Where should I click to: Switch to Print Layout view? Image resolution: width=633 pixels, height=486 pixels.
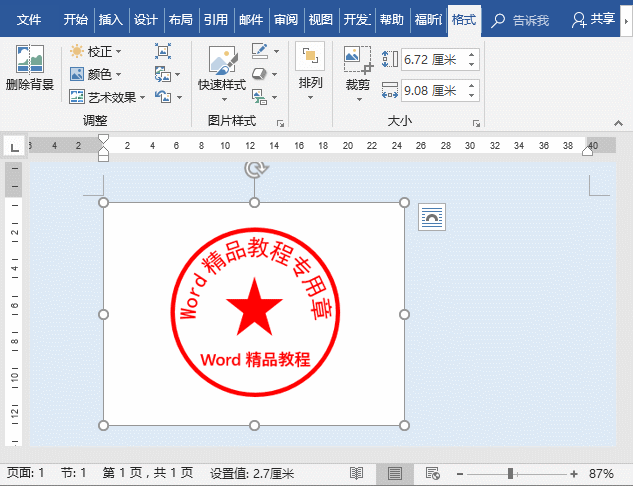394,473
